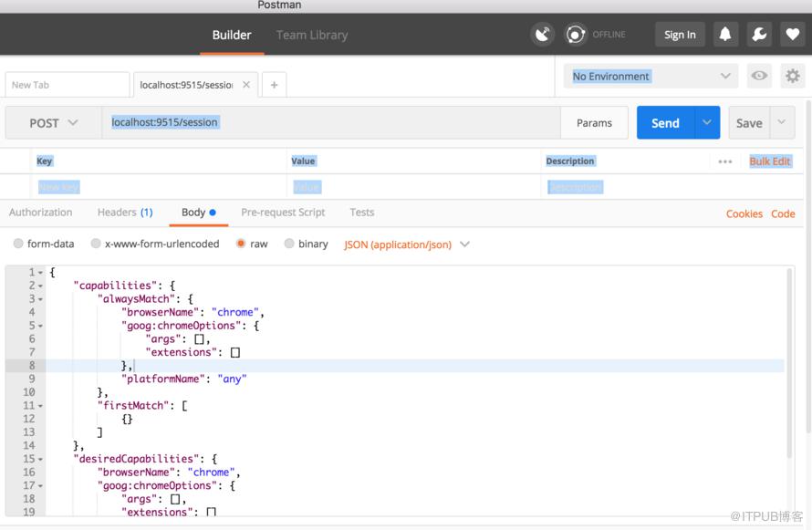Click line number 8 in the gutter
The height and width of the screenshot is (530, 812).
(32, 366)
